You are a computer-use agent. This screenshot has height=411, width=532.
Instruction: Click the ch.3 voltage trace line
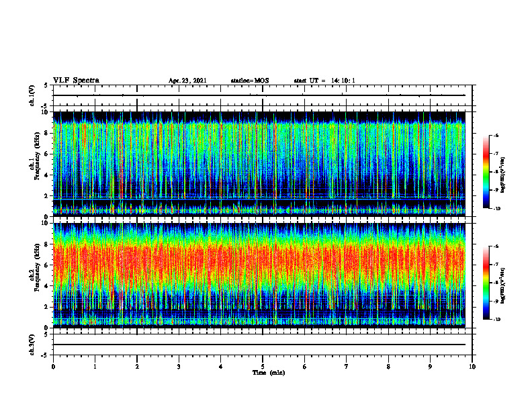click(259, 345)
